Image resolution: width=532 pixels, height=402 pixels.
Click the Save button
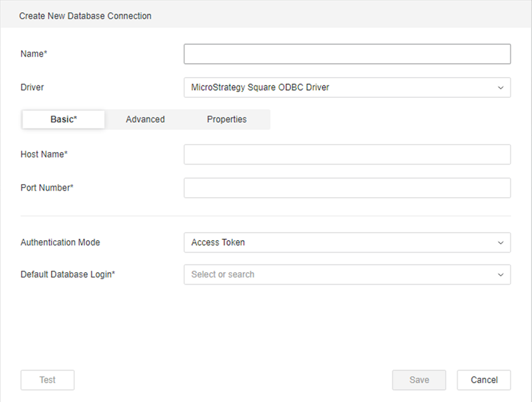coord(418,380)
